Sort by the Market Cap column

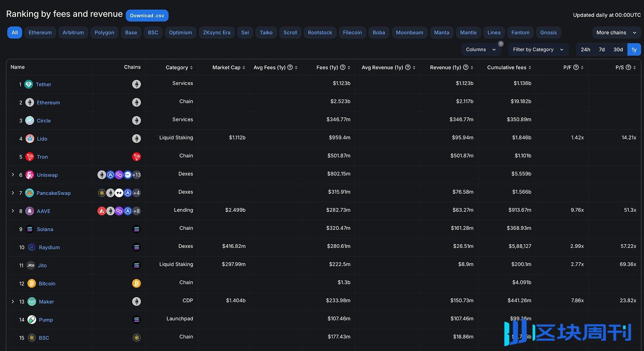[229, 67]
